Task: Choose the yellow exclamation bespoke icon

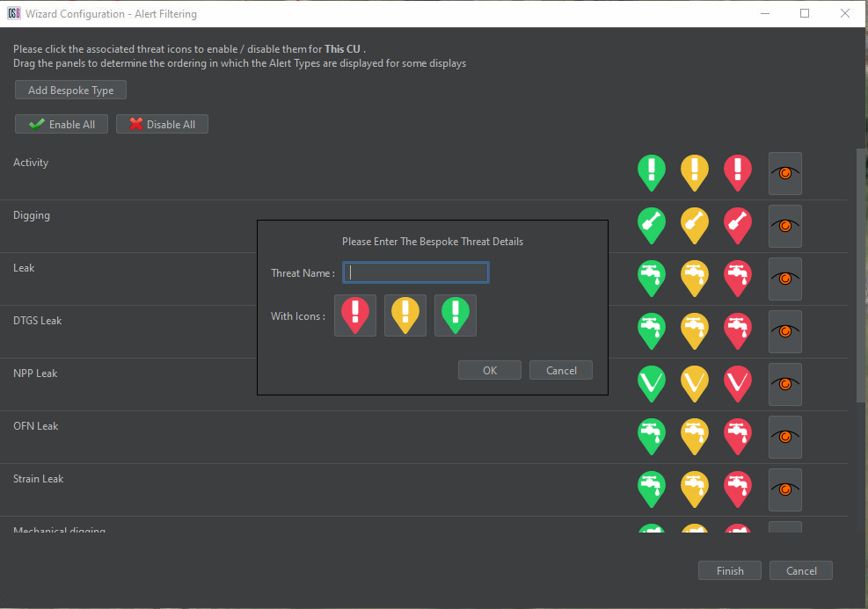Action: 405,315
